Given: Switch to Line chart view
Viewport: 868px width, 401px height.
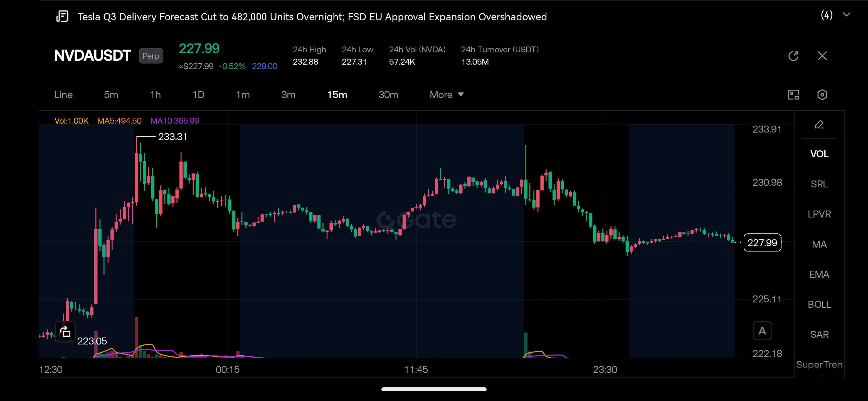Looking at the screenshot, I should coord(63,95).
